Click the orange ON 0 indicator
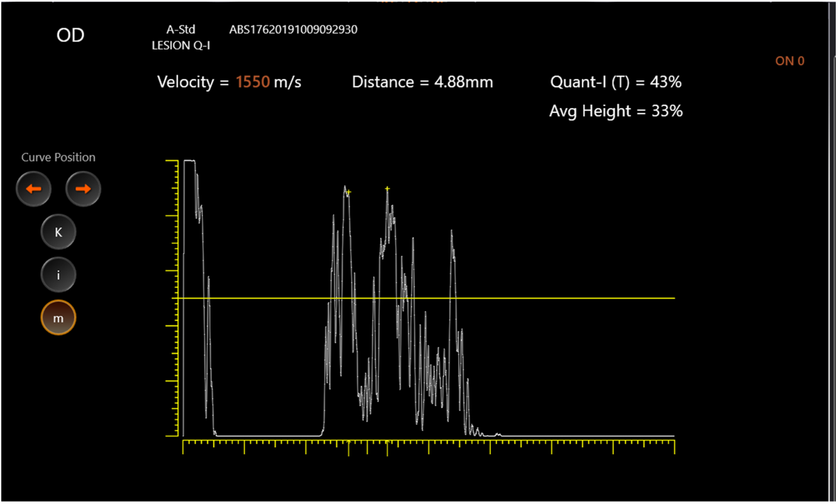The image size is (838, 504). [x=789, y=61]
